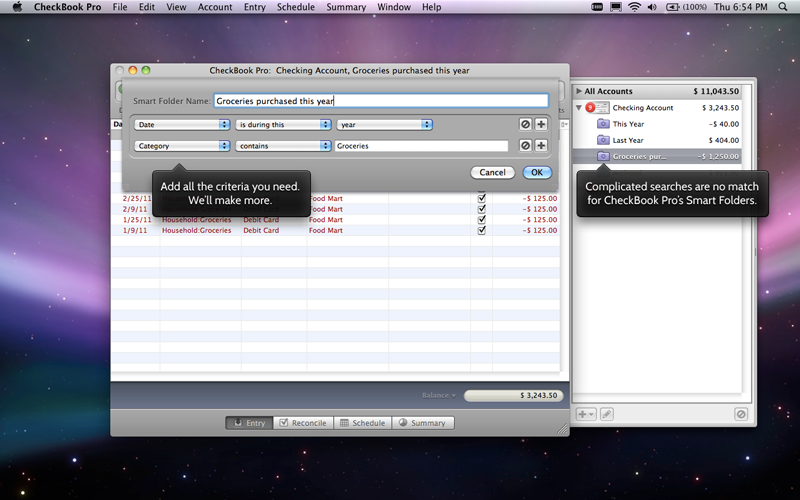This screenshot has width=800, height=500.
Task: Click the clock showing Thu 6:54 PM
Action: point(740,7)
